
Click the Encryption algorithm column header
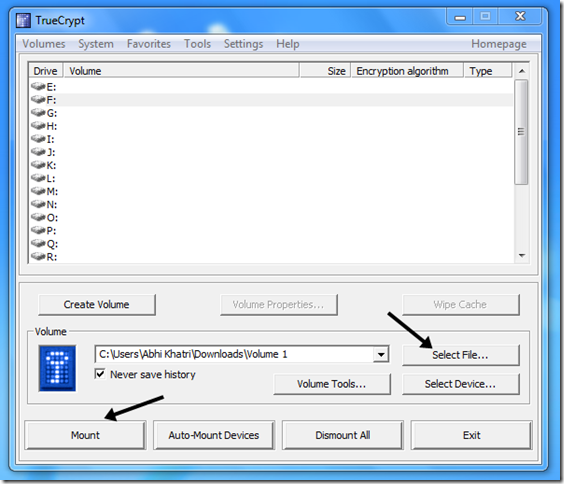click(407, 71)
